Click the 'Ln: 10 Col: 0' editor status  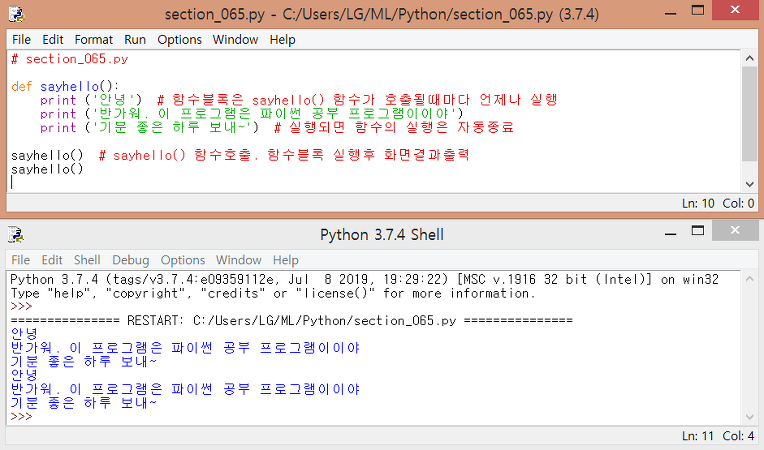pyautogui.click(x=718, y=204)
